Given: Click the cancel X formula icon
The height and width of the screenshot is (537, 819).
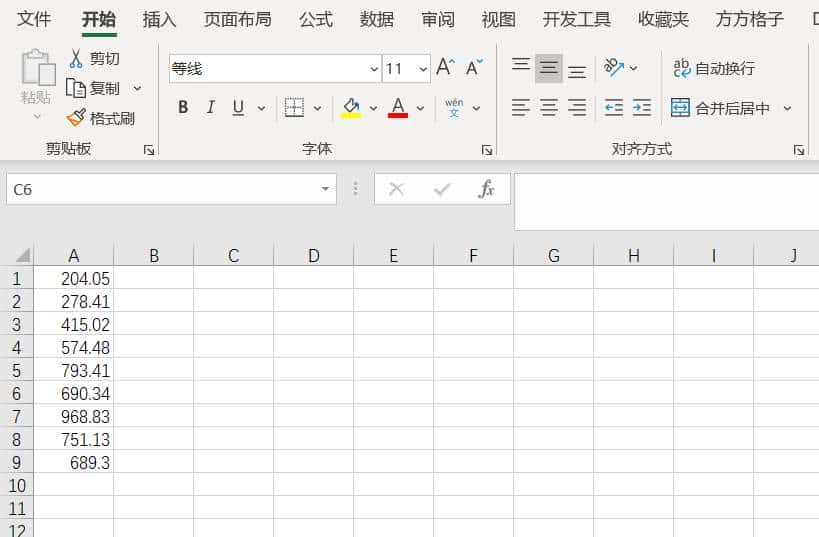Looking at the screenshot, I should (x=396, y=189).
